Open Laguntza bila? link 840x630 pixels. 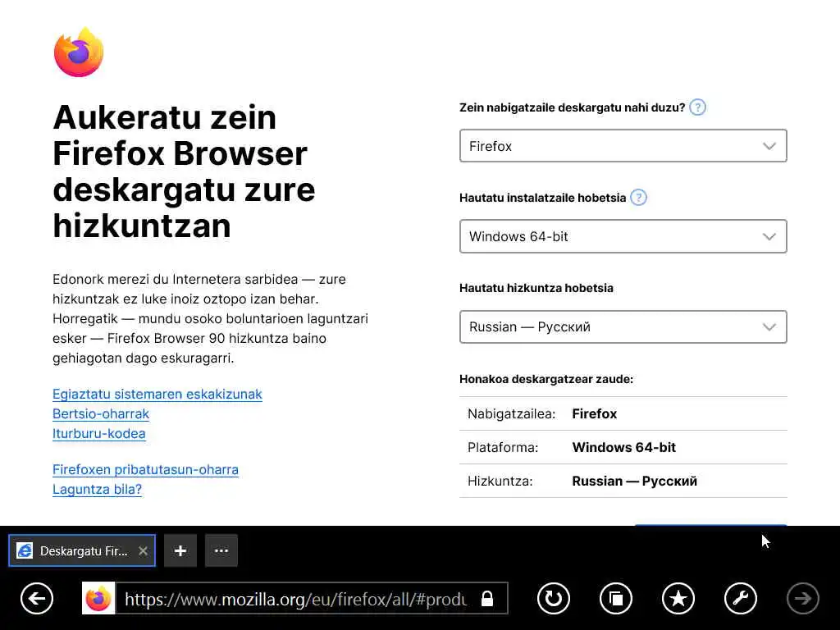click(97, 490)
